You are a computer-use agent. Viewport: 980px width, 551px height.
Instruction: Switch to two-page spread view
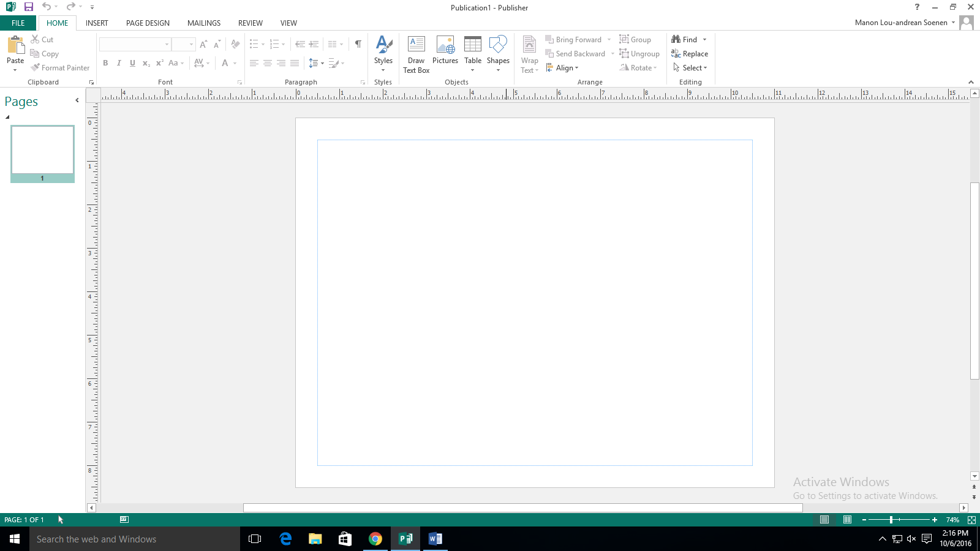click(847, 520)
